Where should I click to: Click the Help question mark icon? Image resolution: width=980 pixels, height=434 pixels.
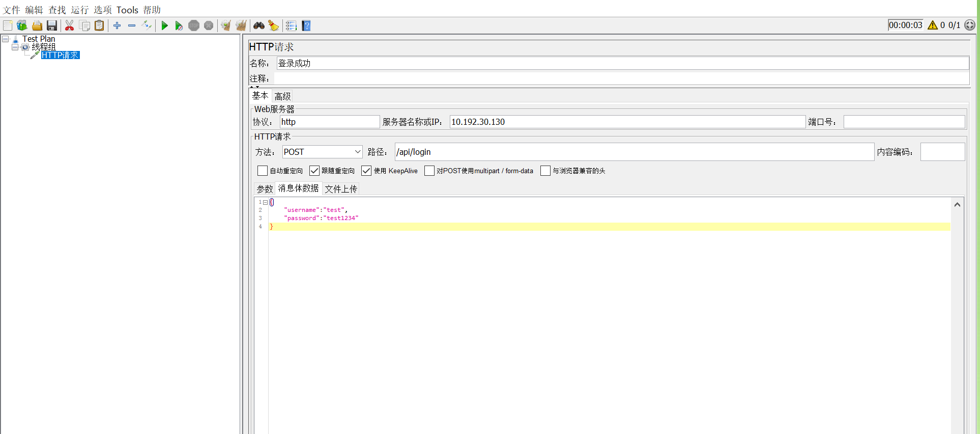pyautogui.click(x=306, y=25)
